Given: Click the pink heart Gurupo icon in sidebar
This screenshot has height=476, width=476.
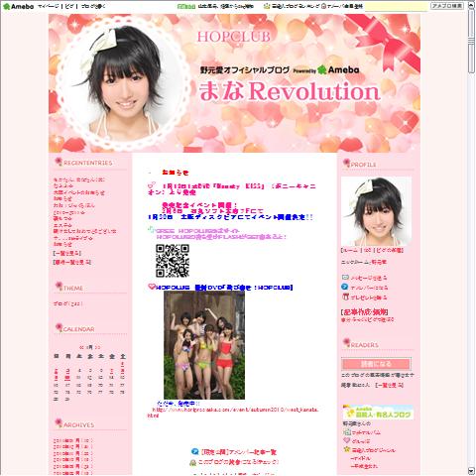Looking at the screenshot, I should coord(346,440).
